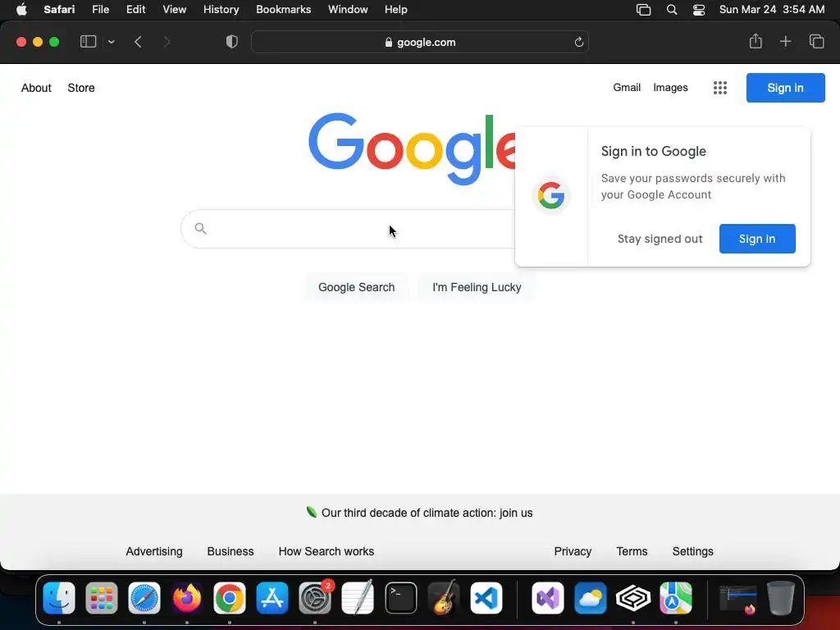Click the magnifier icon in search box

(x=200, y=229)
